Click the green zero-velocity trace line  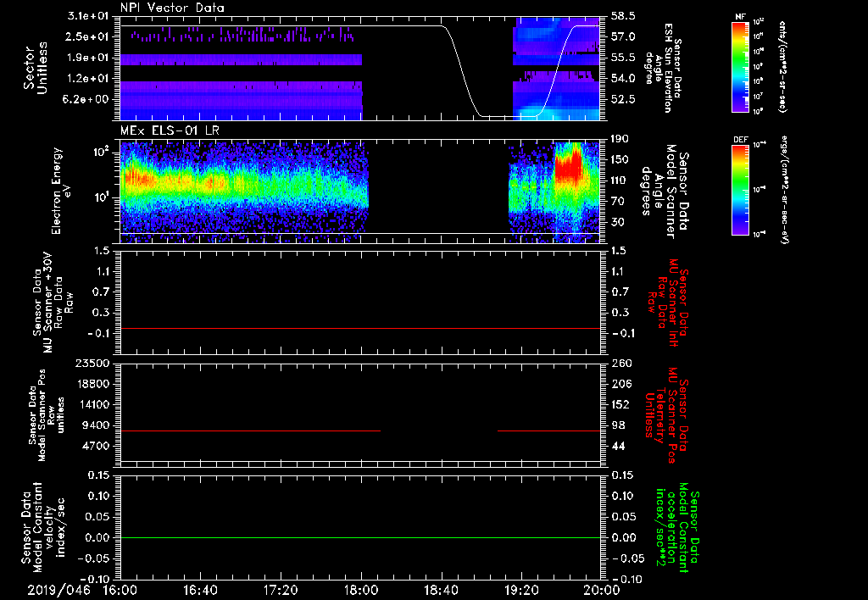(360, 537)
